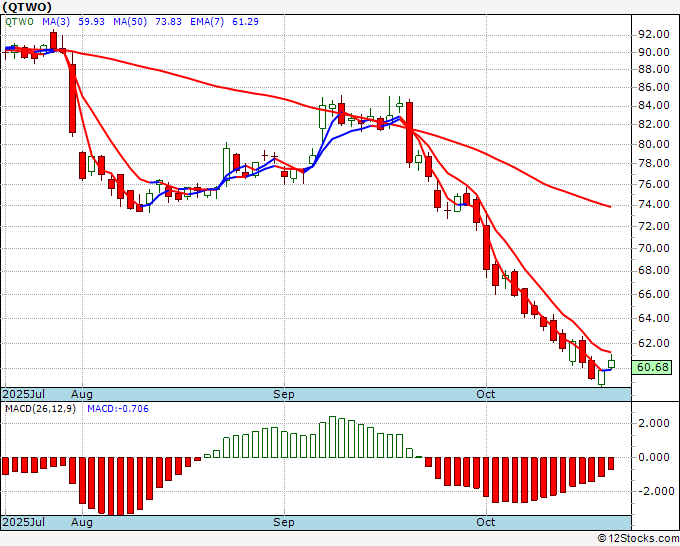This screenshot has height=546, width=680.
Task: Click the end of the 50-day moving average line
Action: tap(610, 206)
